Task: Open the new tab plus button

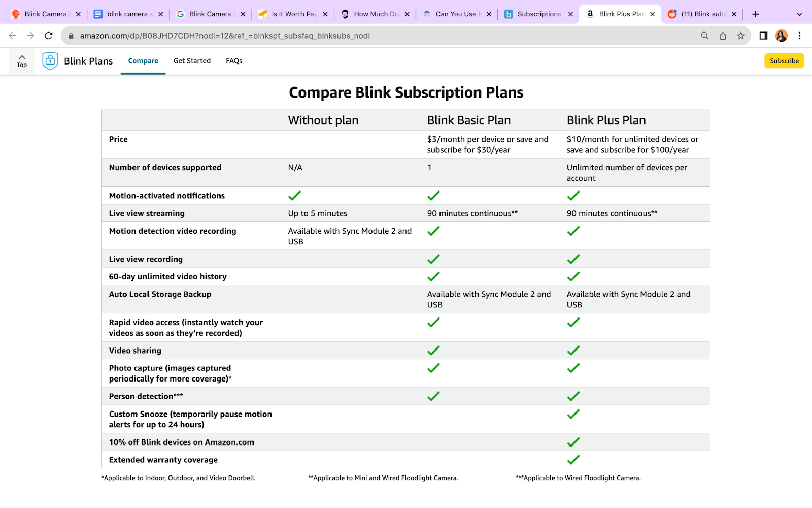Action: pos(756,14)
